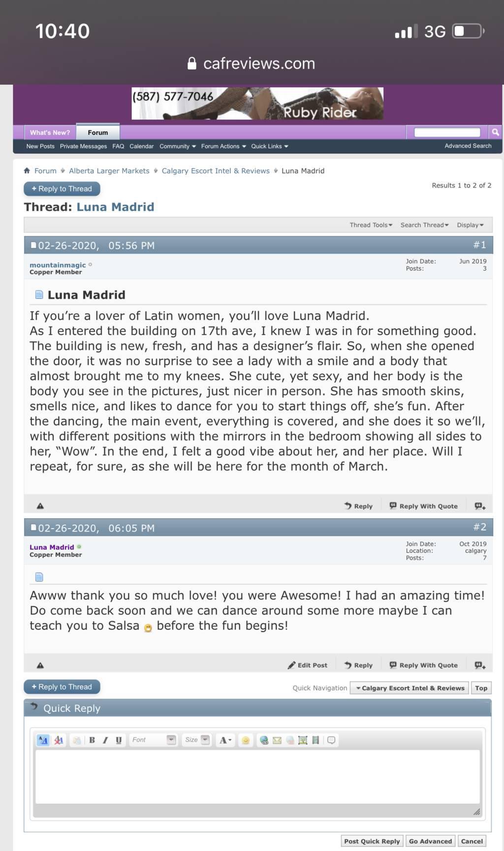Open the Size dropdown
Image resolution: width=504 pixels, height=851 pixels.
point(197,740)
